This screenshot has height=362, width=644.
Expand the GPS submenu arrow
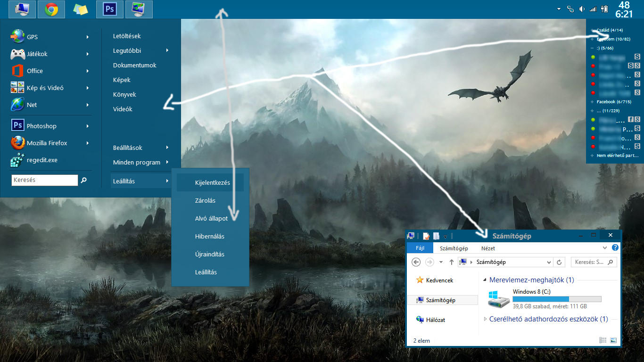88,37
